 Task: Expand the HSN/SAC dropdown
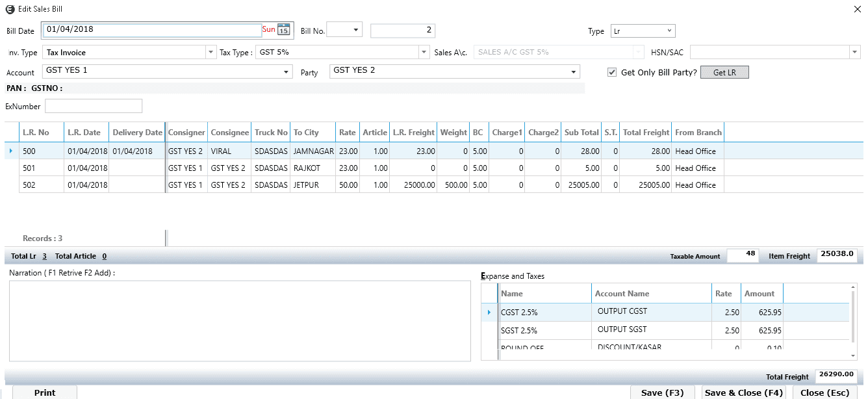(854, 53)
